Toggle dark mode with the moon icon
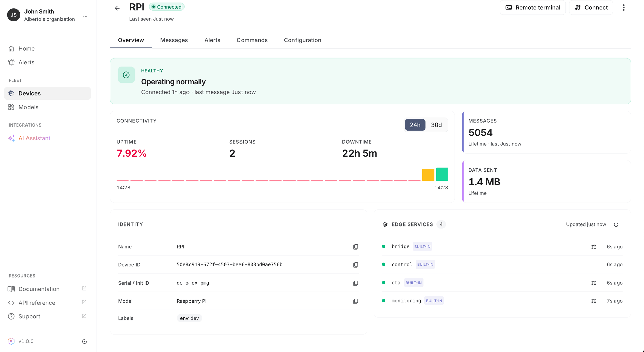The image size is (644, 352). (85, 341)
